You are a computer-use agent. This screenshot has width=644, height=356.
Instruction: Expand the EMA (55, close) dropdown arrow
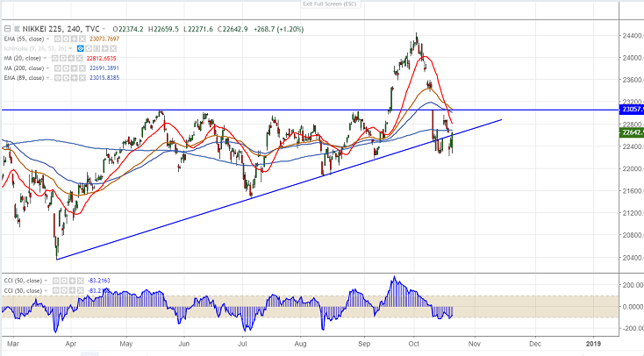47,39
